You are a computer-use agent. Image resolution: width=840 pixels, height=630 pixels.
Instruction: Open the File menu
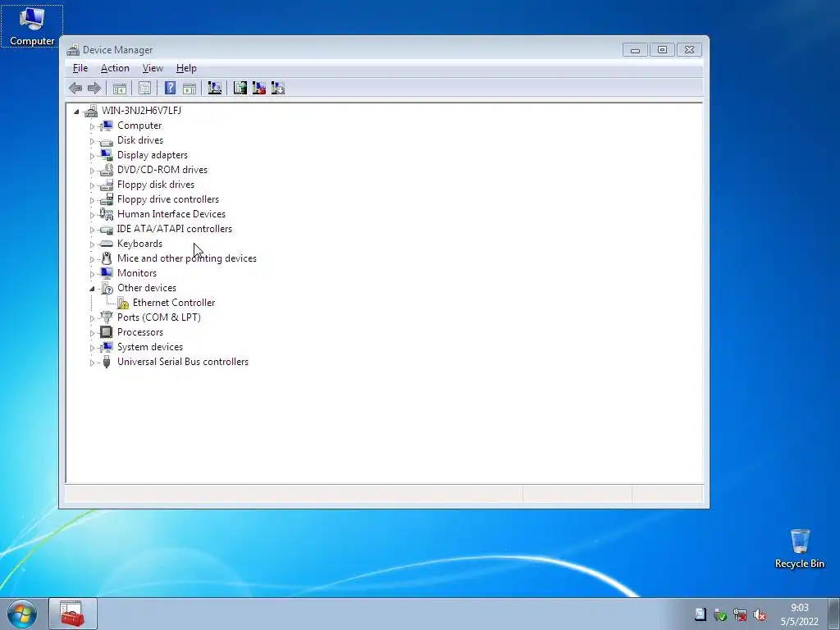[x=80, y=68]
